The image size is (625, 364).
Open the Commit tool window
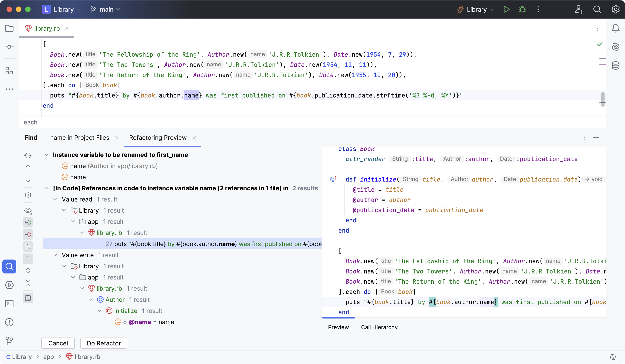[9, 47]
